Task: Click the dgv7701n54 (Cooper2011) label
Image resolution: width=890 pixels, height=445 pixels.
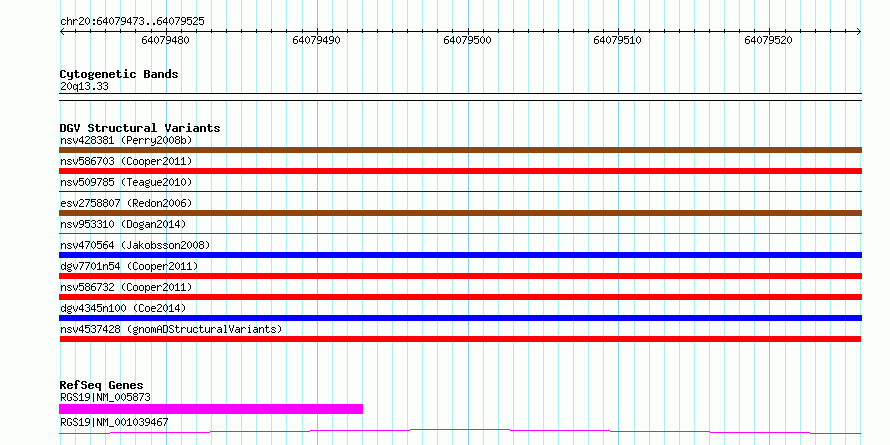Action: [129, 266]
